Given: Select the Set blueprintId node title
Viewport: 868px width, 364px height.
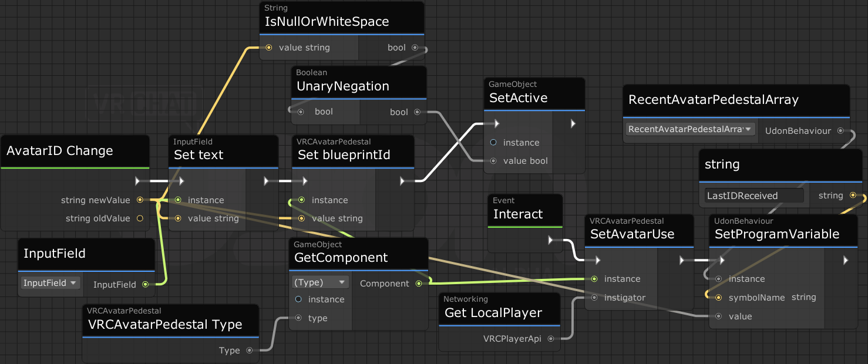Looking at the screenshot, I should pos(344,155).
